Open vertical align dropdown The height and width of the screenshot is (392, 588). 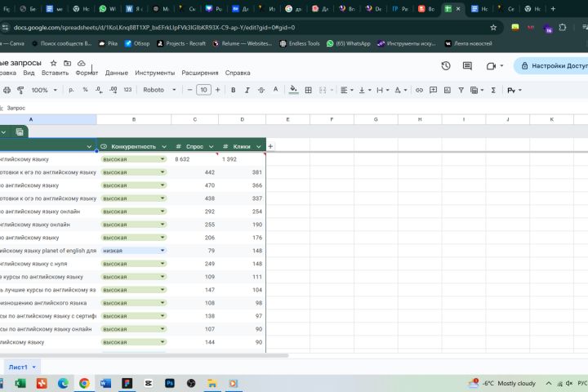(364, 90)
